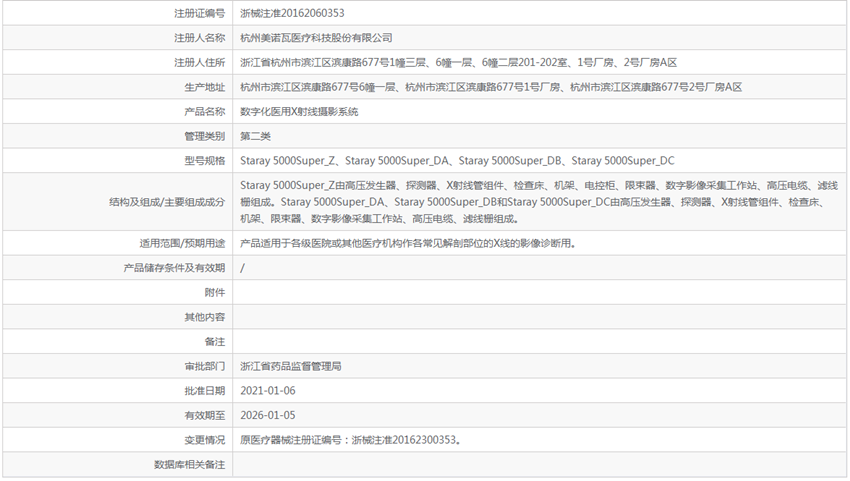Click the label 产品名称
850x481 pixels.
tap(204, 112)
